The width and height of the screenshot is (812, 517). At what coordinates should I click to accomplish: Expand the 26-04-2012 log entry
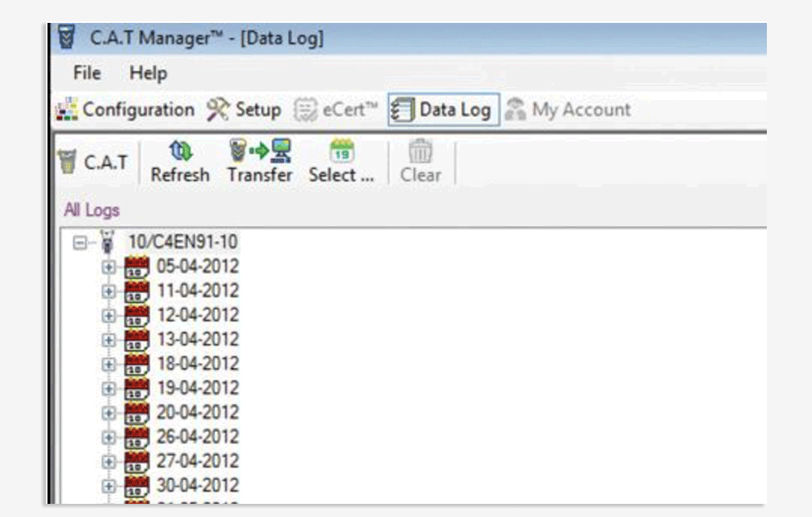[109, 437]
